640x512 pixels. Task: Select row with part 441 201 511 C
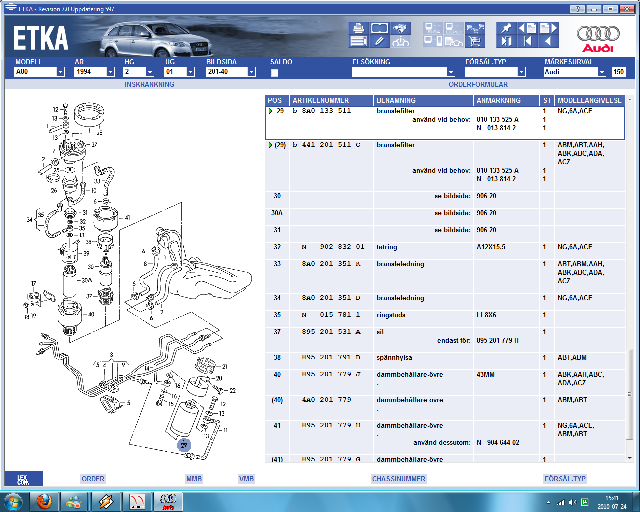pyautogui.click(x=445, y=166)
